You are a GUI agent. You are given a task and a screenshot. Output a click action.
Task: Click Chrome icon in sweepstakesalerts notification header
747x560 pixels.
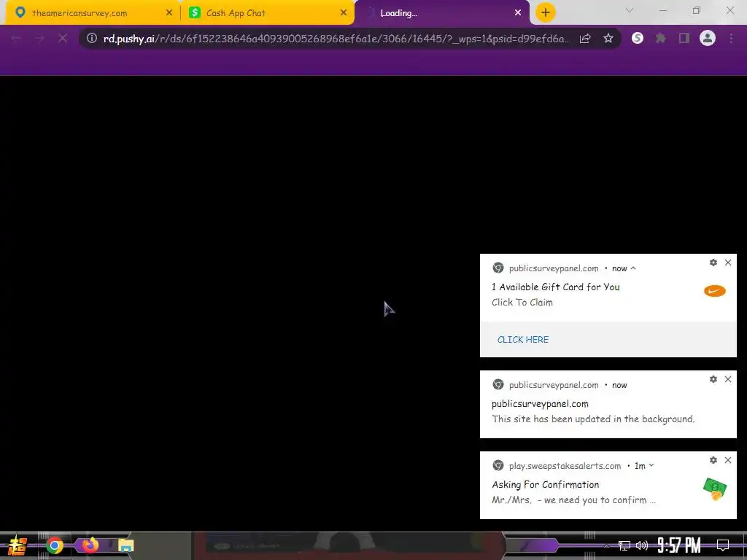tap(498, 465)
